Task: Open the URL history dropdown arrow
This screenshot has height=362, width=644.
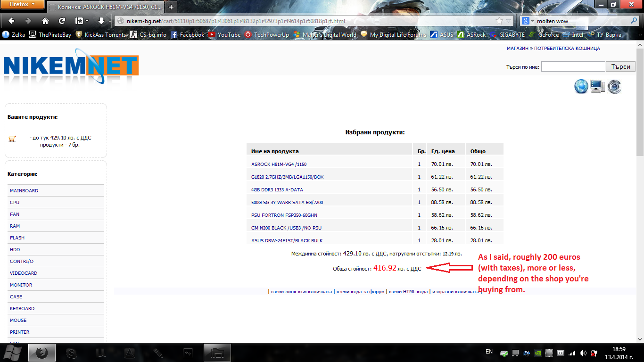Action: tap(509, 21)
